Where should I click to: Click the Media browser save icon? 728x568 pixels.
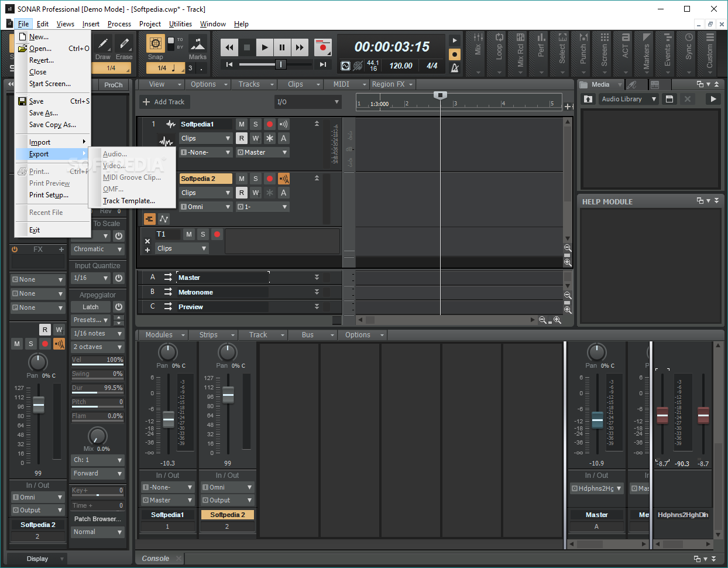669,99
